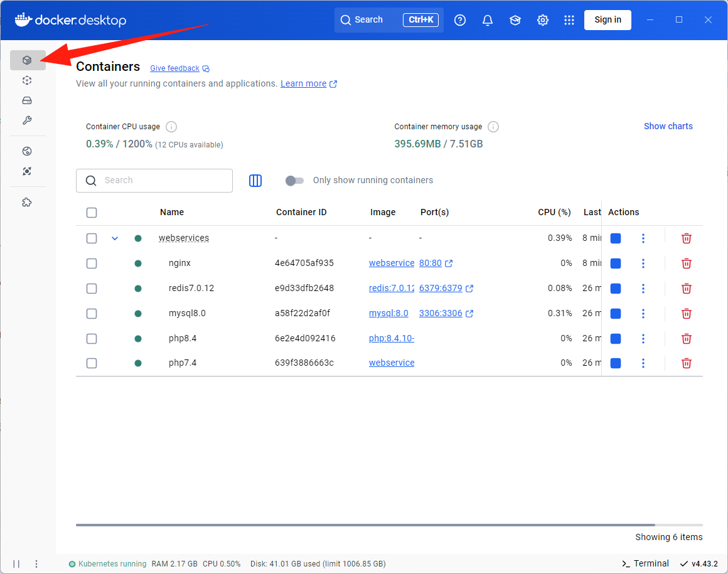Open the Settings gear in the header
The width and height of the screenshot is (728, 574).
point(542,20)
